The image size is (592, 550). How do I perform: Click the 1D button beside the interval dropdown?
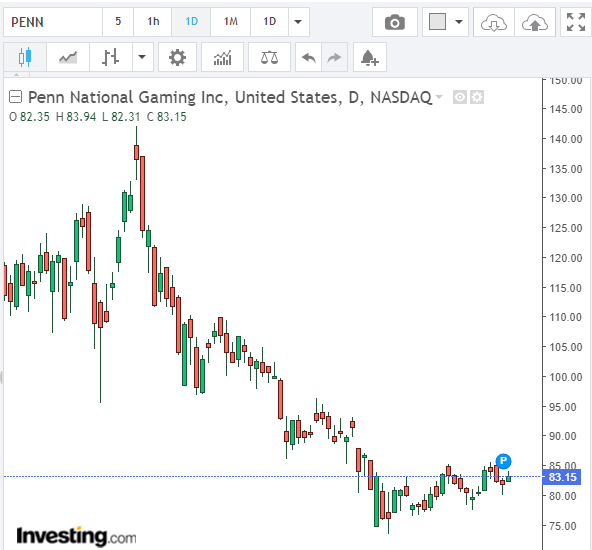coord(270,22)
